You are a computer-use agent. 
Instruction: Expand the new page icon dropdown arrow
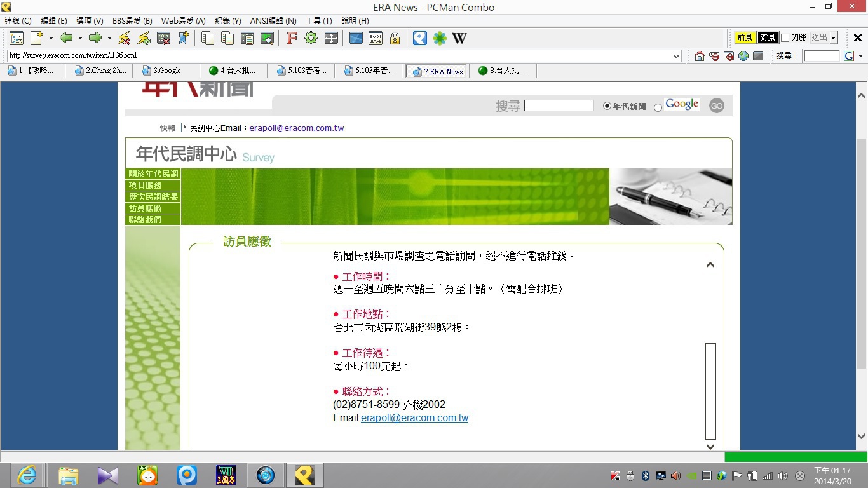tap(51, 38)
